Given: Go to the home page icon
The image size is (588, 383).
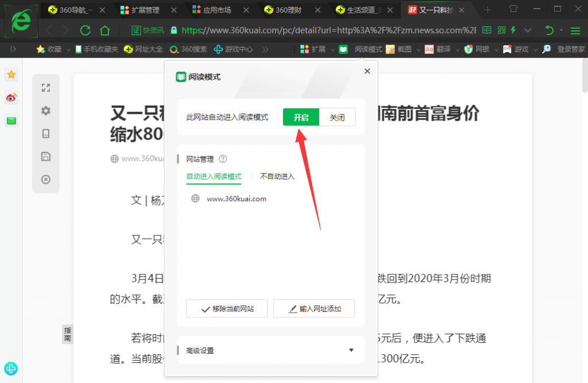Looking at the screenshot, I should [x=105, y=30].
